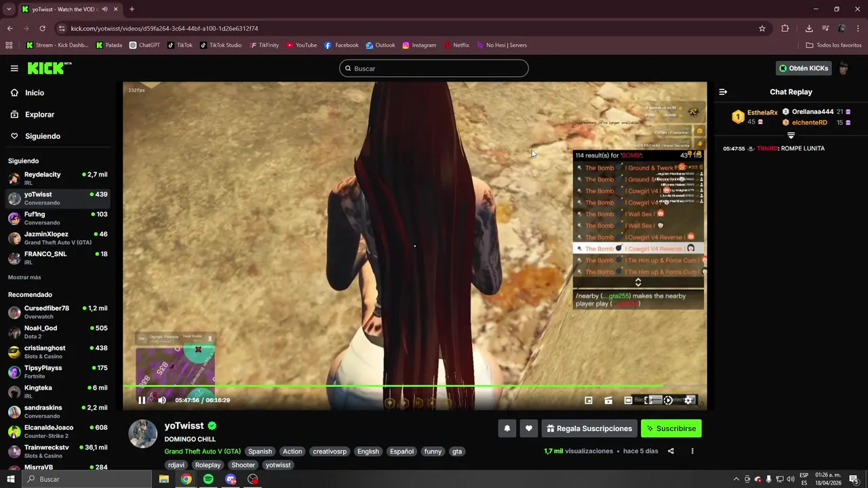868x488 pixels.
Task: Reload the page in Chrome
Action: (x=42, y=28)
